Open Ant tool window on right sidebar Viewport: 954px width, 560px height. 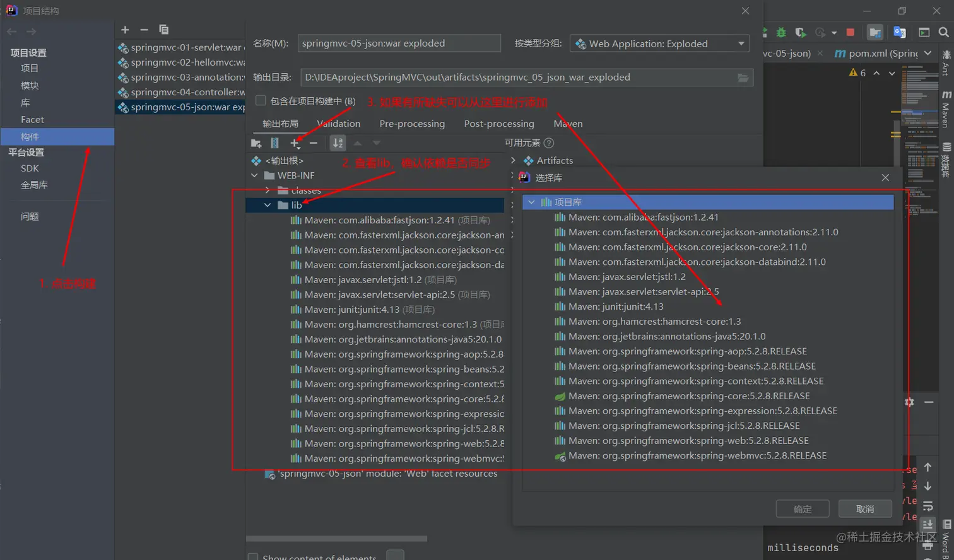tap(946, 63)
